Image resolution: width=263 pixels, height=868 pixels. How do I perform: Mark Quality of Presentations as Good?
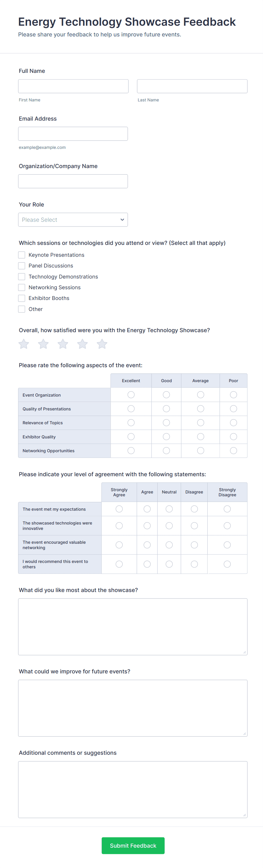166,409
